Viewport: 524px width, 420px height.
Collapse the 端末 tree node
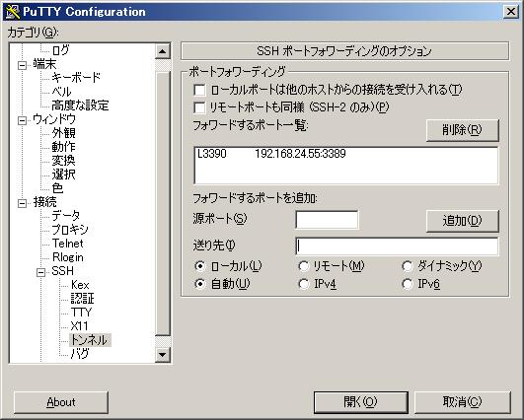(x=22, y=65)
